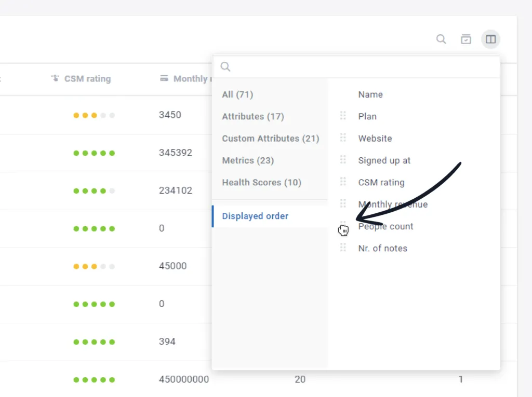532x397 pixels.
Task: Select the Signed up at column entry
Action: point(384,160)
